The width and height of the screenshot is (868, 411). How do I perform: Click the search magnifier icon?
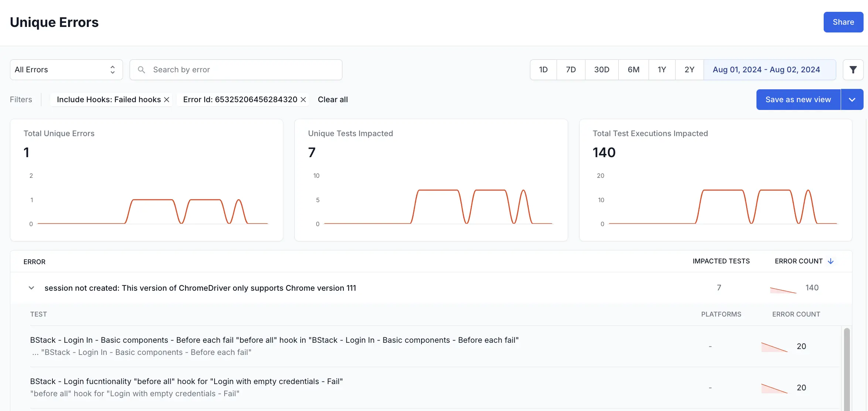pos(141,70)
